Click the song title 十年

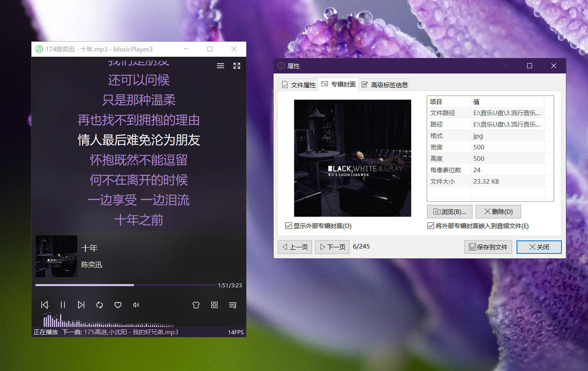[89, 248]
